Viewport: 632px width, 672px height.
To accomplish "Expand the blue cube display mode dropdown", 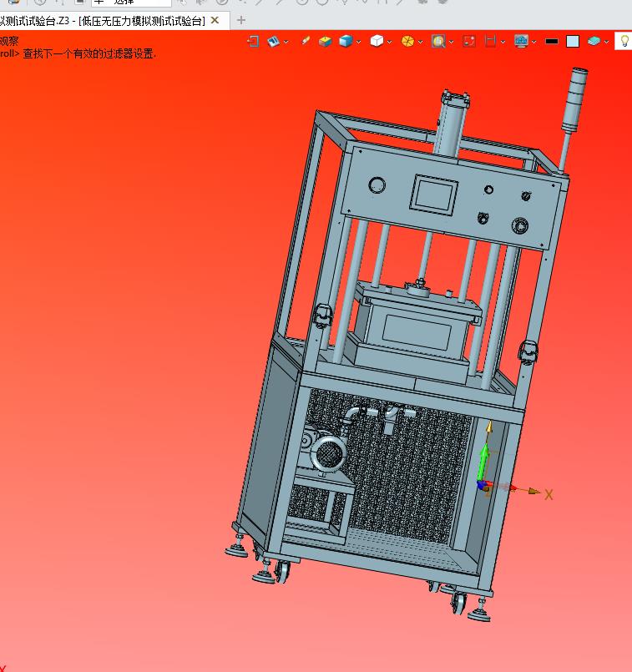I will pos(359,42).
